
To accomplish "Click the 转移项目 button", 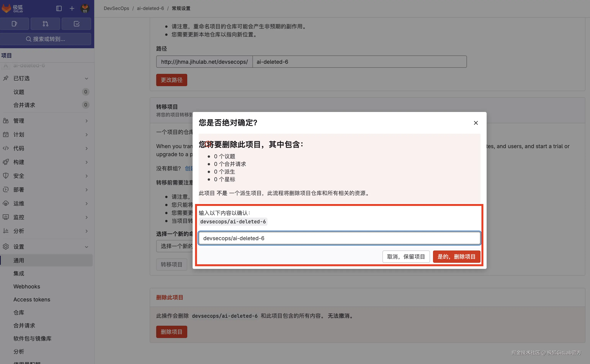I will [x=172, y=264].
